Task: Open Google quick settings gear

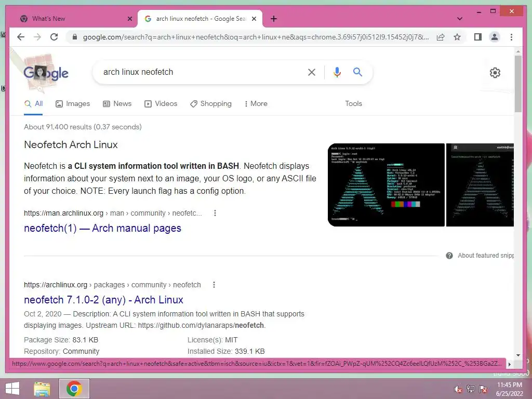Action: [x=495, y=73]
